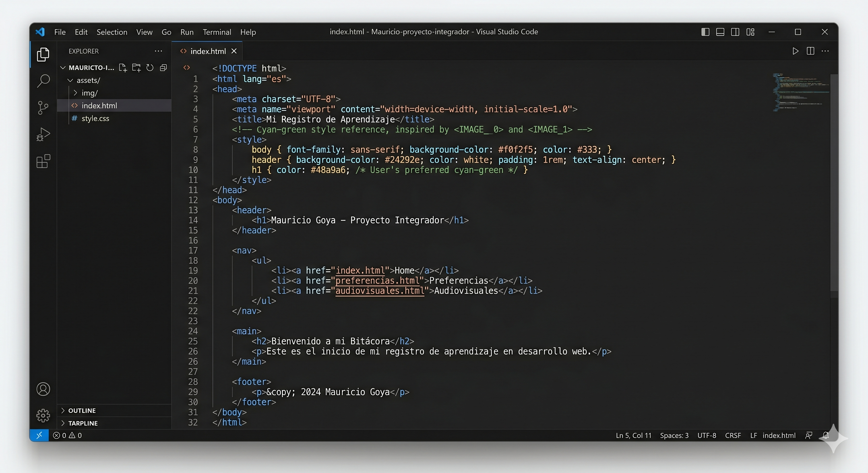Open the Explorer view in activity bar
868x473 pixels.
(43, 54)
